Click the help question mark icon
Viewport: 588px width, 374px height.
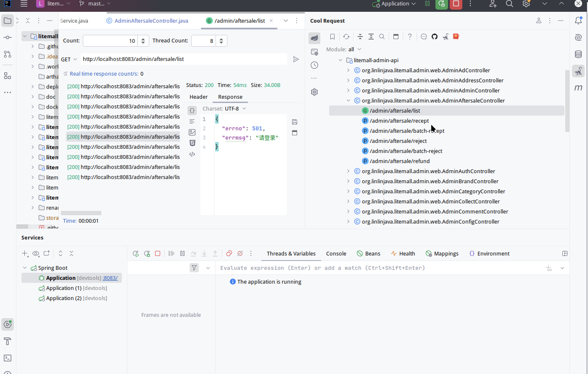click(x=410, y=37)
